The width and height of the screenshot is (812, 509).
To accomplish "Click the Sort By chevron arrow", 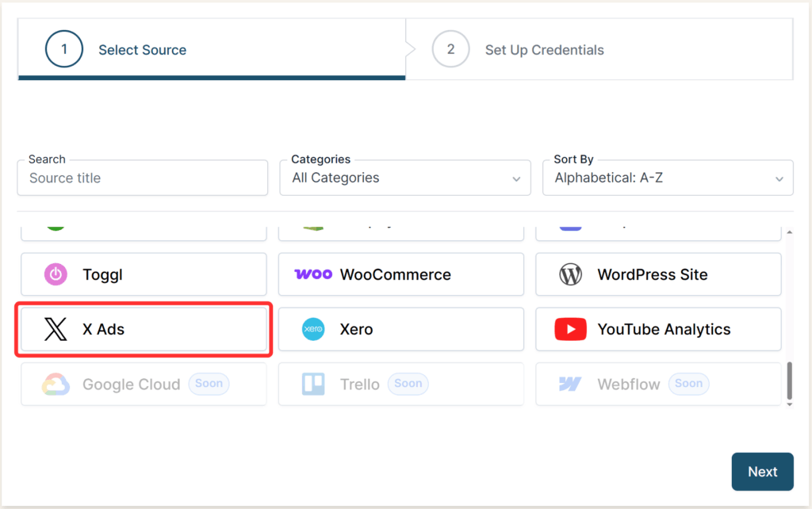I will click(x=779, y=178).
